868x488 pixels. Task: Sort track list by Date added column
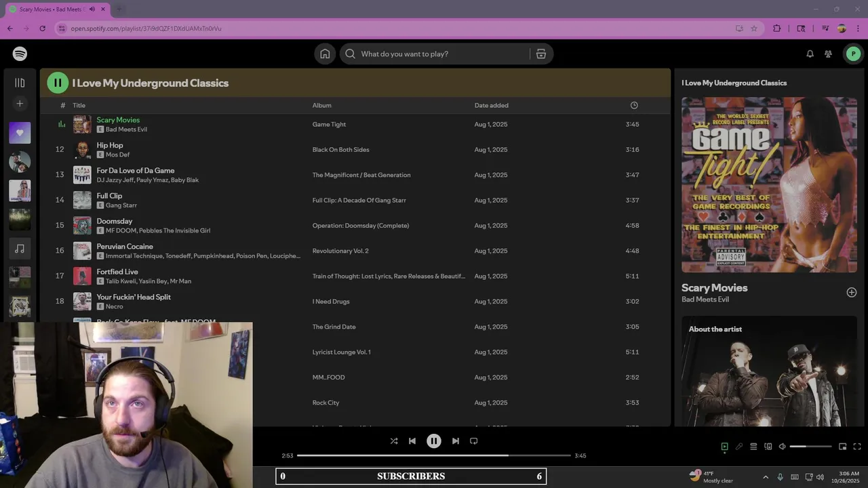pos(492,105)
